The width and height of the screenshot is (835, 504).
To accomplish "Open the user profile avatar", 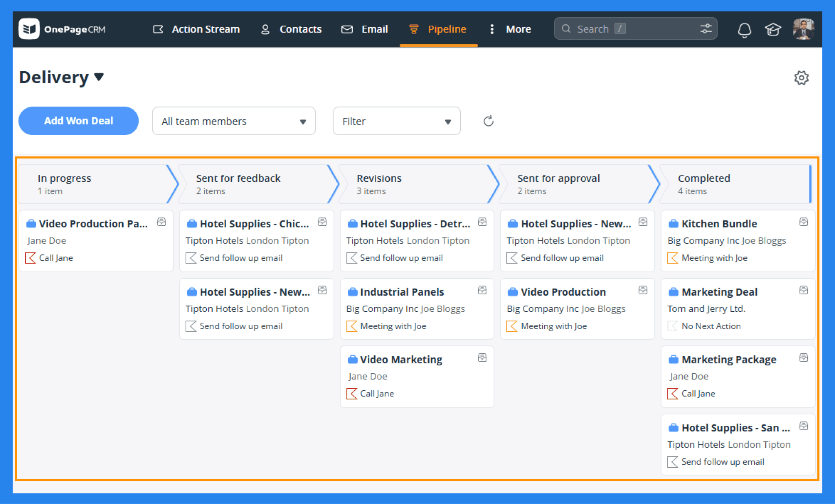I will 803,29.
